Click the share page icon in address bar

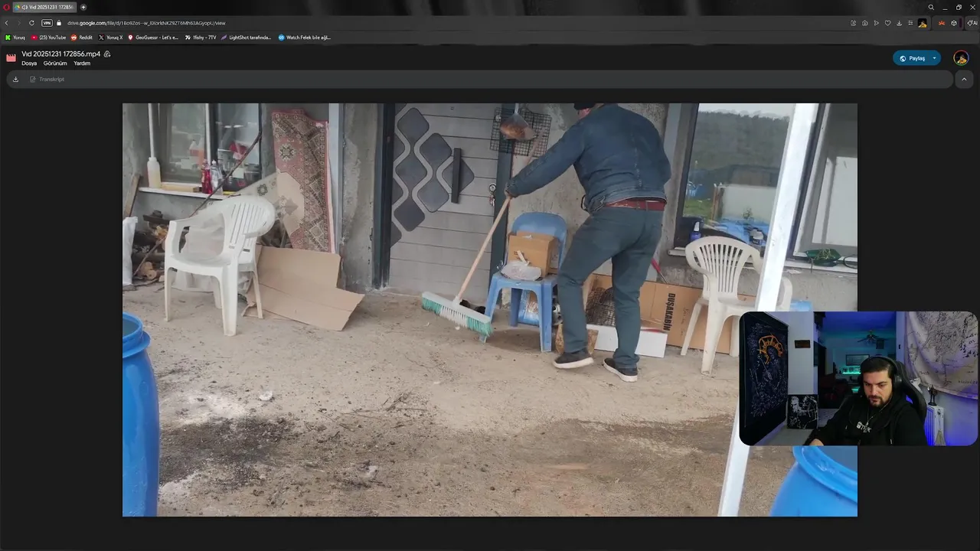[854, 23]
